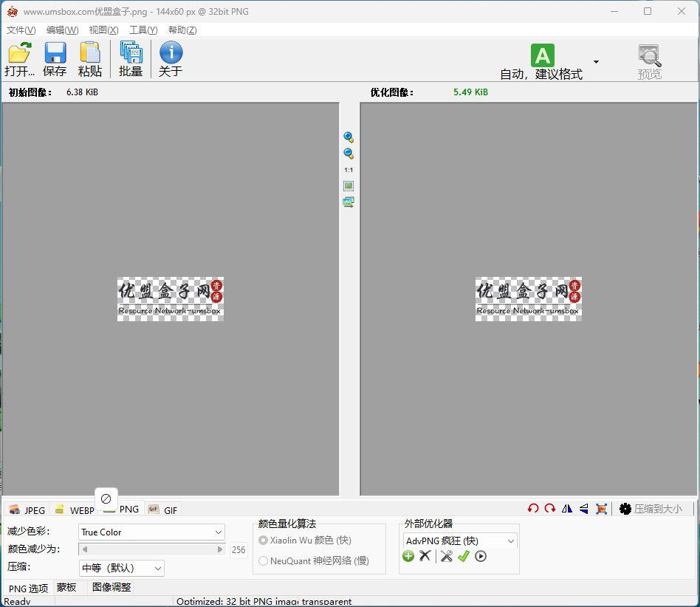
Task: Click the fit image to window icon
Action: 349,185
